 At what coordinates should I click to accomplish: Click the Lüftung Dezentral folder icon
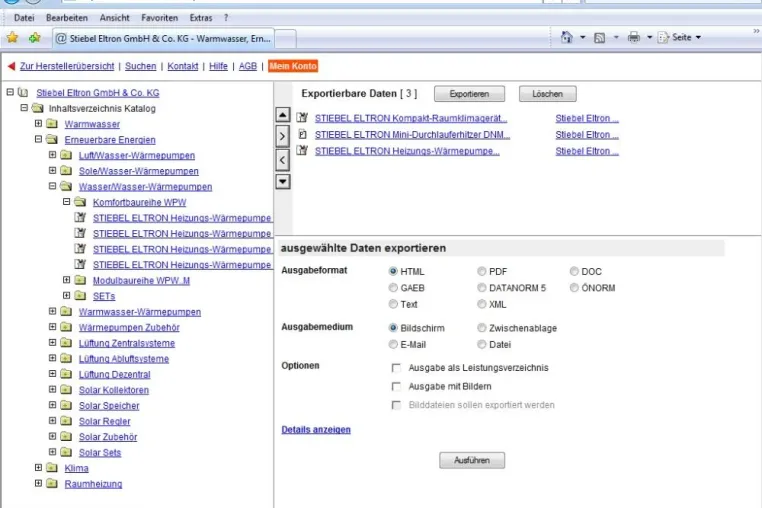(x=66, y=374)
